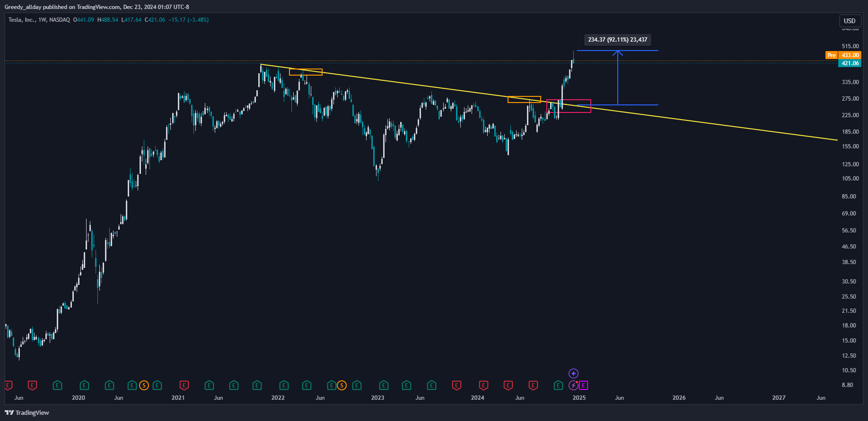Click the open value O441.09

click(x=84, y=20)
